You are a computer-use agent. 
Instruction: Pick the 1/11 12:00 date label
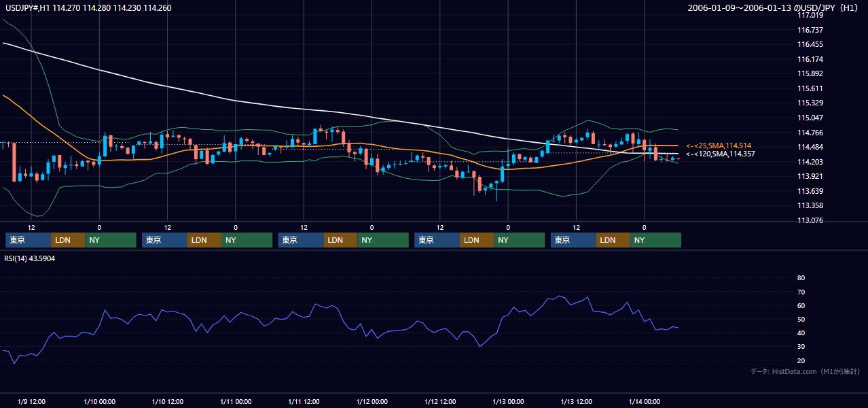click(x=304, y=401)
